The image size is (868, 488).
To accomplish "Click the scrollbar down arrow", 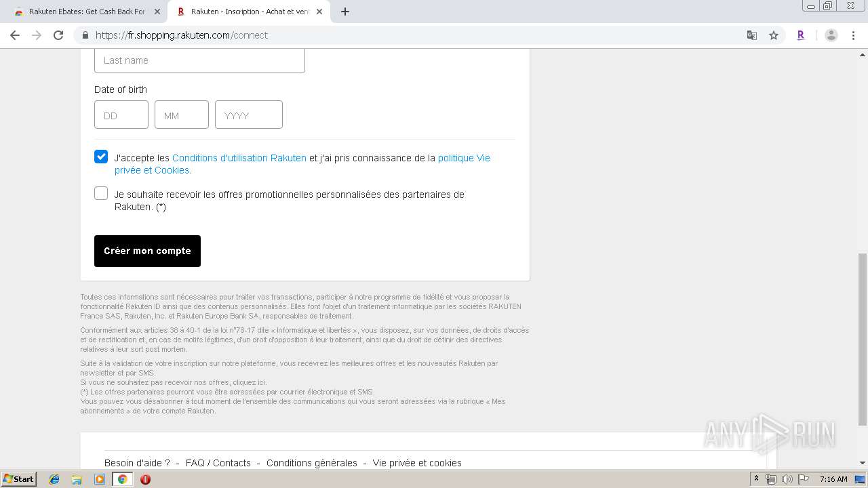I will pyautogui.click(x=862, y=463).
